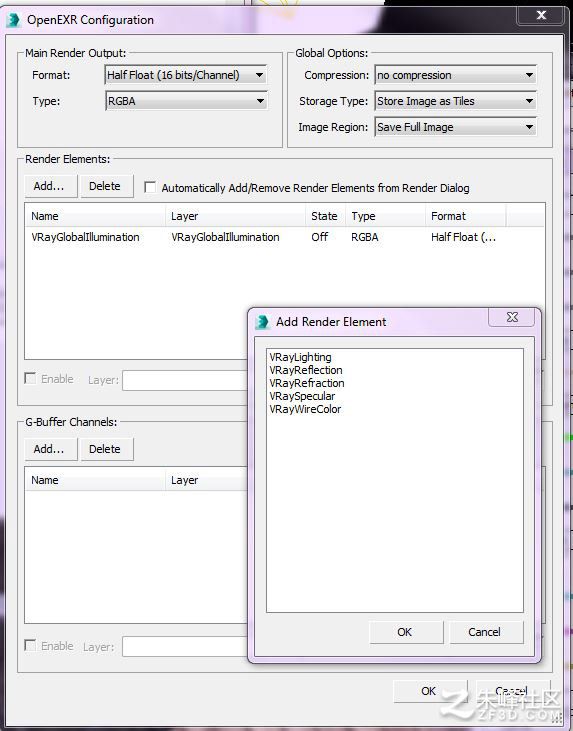
Task: Select VRayRefraction in the element list
Action: coord(307,383)
